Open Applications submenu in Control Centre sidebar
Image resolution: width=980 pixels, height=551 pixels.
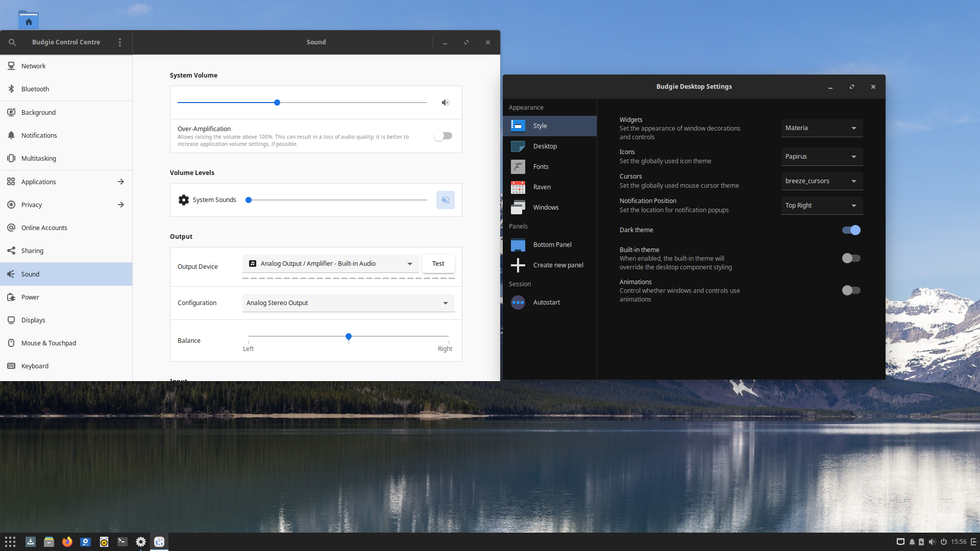pyautogui.click(x=66, y=182)
